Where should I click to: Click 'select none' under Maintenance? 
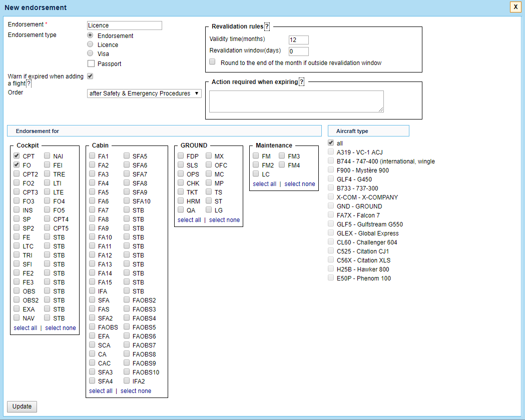(300, 184)
